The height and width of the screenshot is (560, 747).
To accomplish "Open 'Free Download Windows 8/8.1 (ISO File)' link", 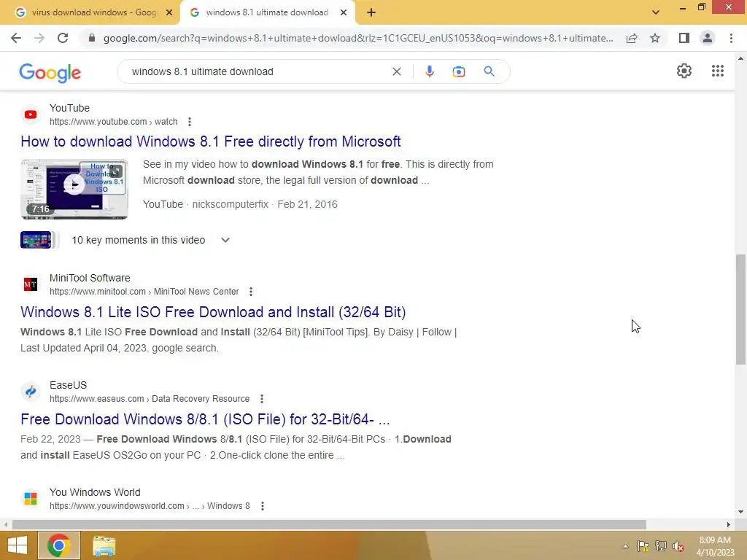I will (x=205, y=419).
